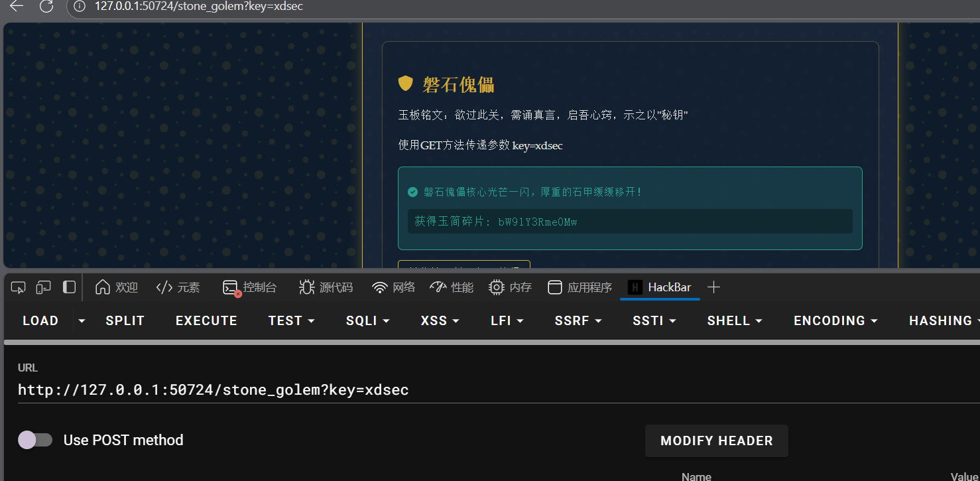This screenshot has width=980, height=481.
Task: Click the wifi icon on 网络 tab
Action: click(x=379, y=287)
